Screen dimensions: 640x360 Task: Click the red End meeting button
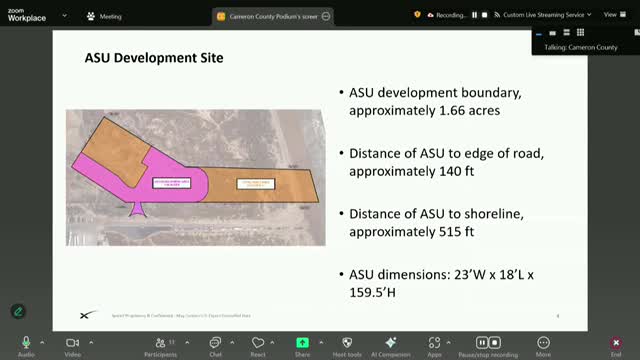[x=616, y=347]
